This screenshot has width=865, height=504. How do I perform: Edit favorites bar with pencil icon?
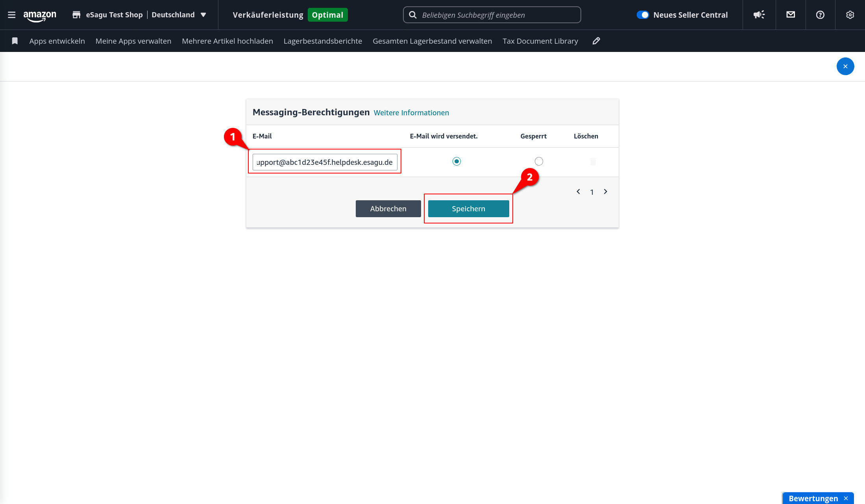tap(596, 41)
